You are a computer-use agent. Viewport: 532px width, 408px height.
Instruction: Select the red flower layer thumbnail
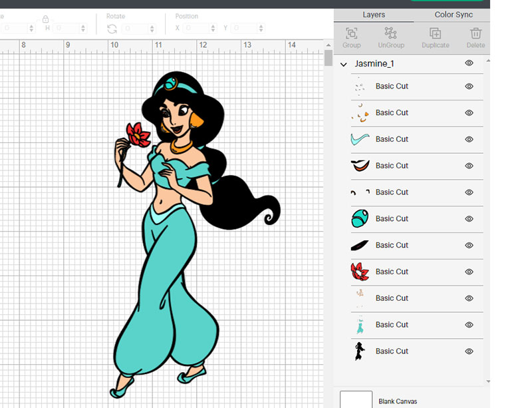(360, 272)
